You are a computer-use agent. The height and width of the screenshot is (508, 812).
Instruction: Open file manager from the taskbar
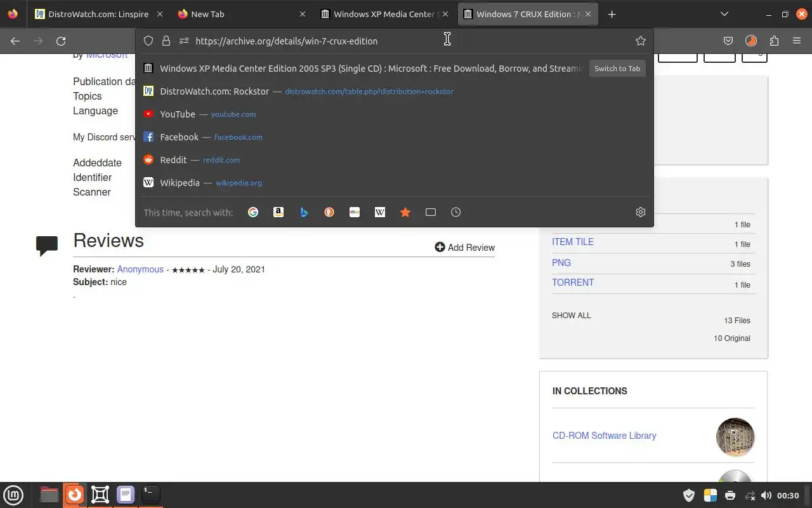[49, 495]
